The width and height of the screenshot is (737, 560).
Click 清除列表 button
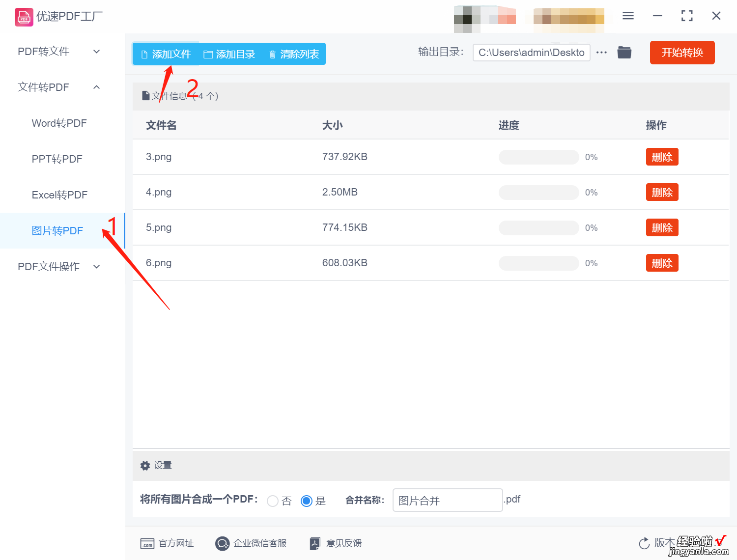pos(294,54)
